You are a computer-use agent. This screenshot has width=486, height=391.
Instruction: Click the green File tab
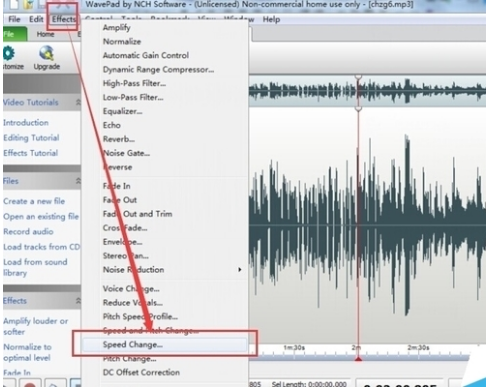(x=14, y=34)
